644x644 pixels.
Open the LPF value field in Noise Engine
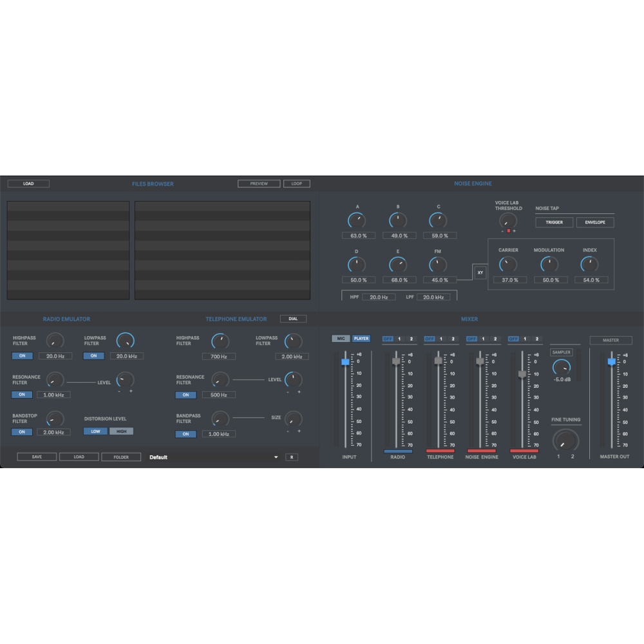(433, 296)
